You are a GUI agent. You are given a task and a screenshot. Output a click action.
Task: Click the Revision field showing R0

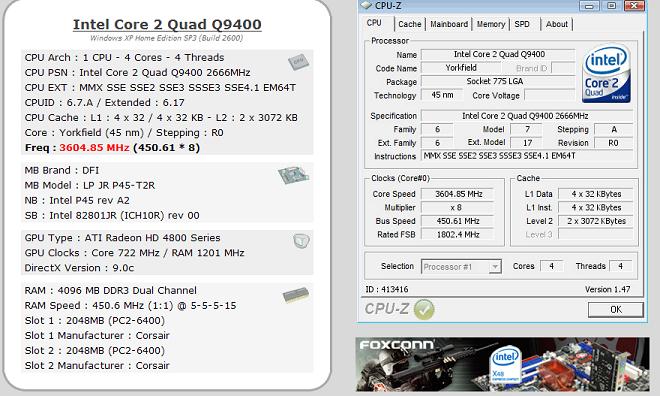[x=613, y=143]
